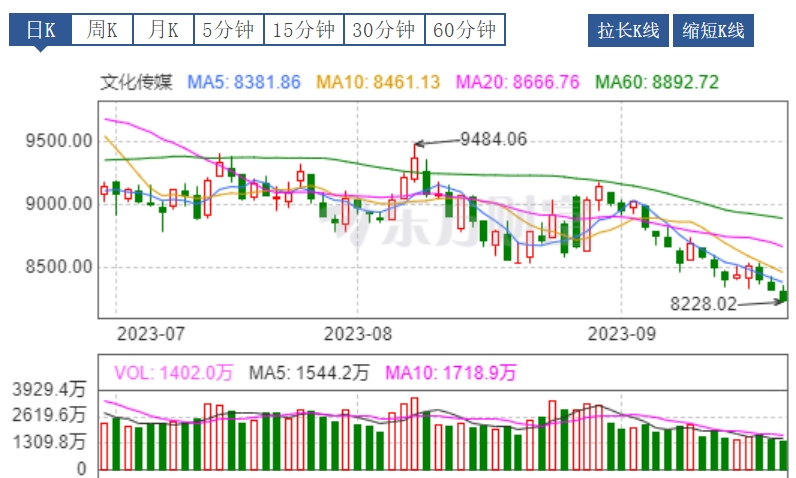The height and width of the screenshot is (478, 796).
Task: Click the 文化传媒 chart title
Action: 139,82
